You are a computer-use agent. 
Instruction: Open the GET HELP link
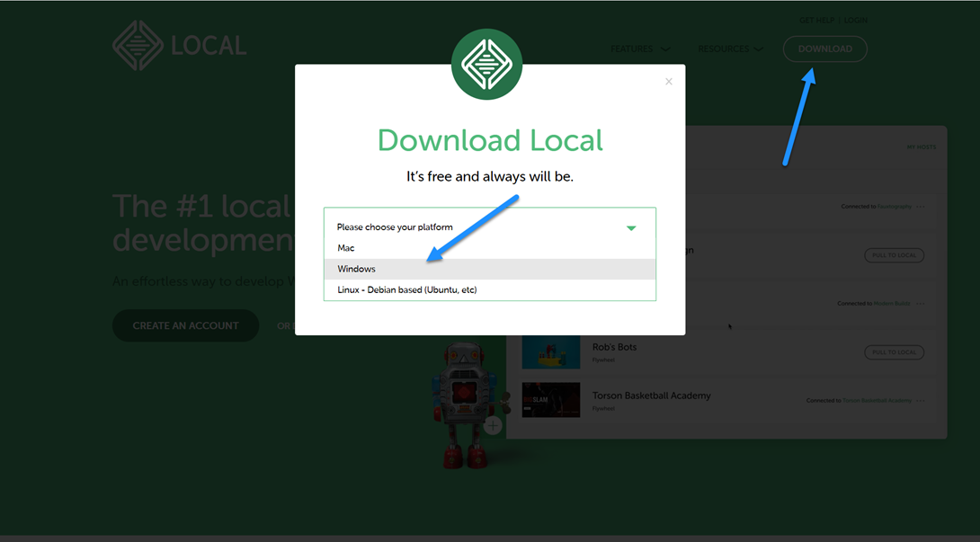coord(817,20)
